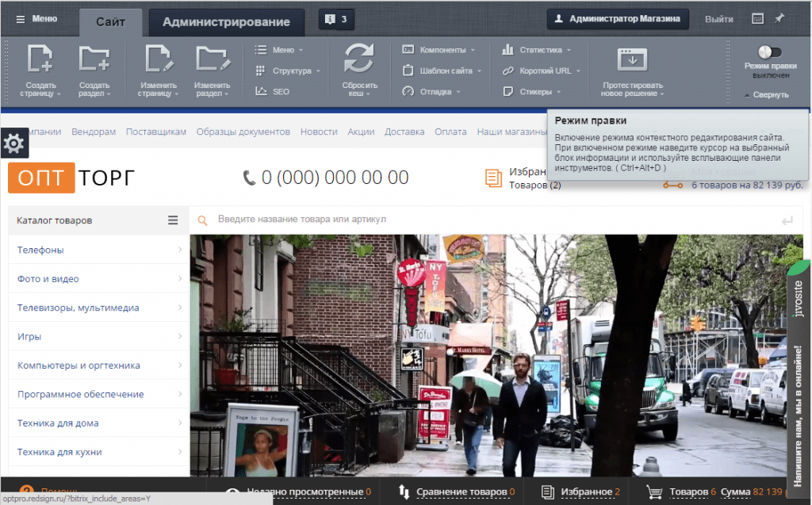Open the Фото и видео category
Viewport: 812px width, 505px height.
click(x=98, y=278)
